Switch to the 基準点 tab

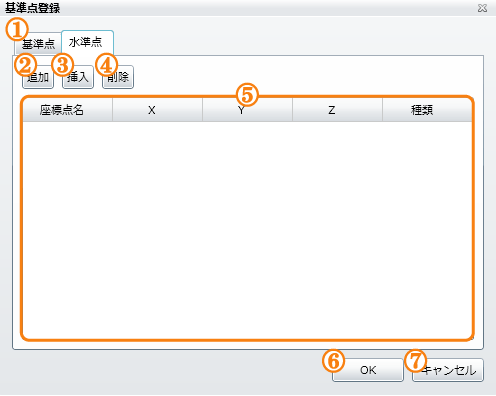[38, 44]
